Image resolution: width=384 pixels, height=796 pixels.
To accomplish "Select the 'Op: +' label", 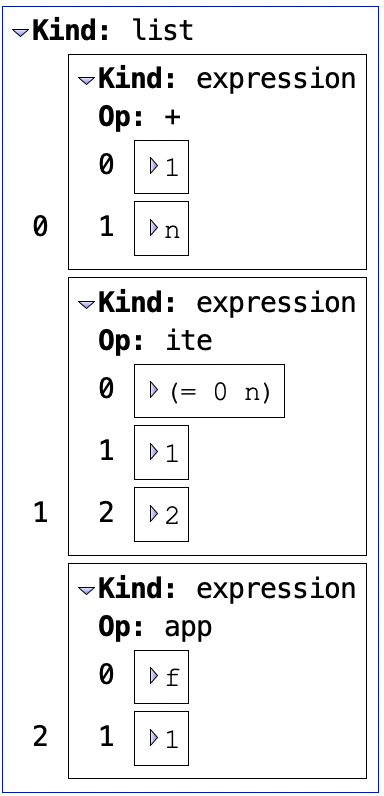I will click(140, 117).
